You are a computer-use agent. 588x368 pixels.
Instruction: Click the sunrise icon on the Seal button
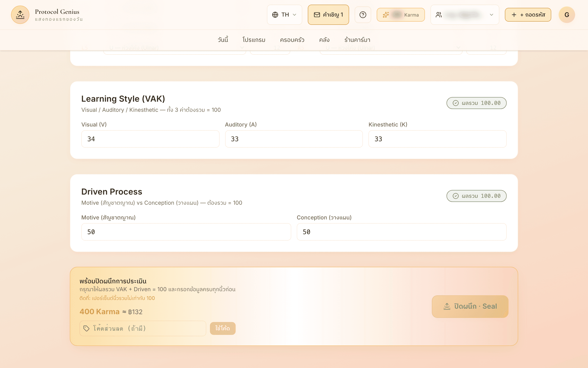click(447, 306)
